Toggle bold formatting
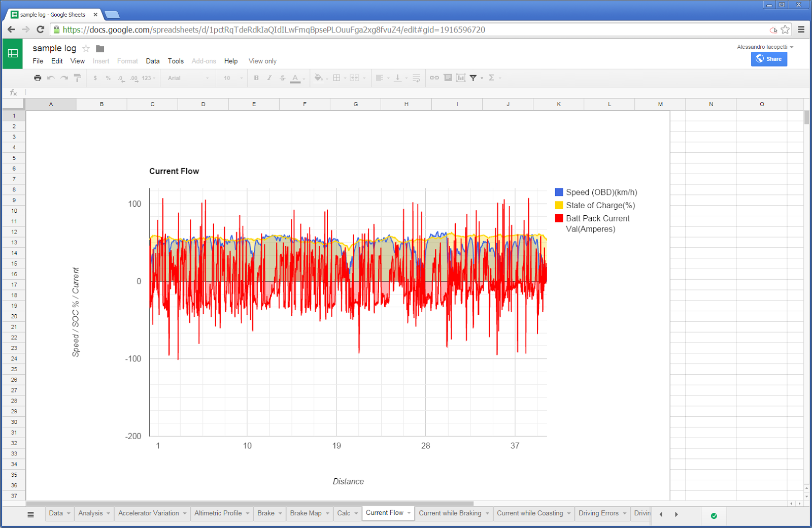Screen dimensions: 812x528 256,78
